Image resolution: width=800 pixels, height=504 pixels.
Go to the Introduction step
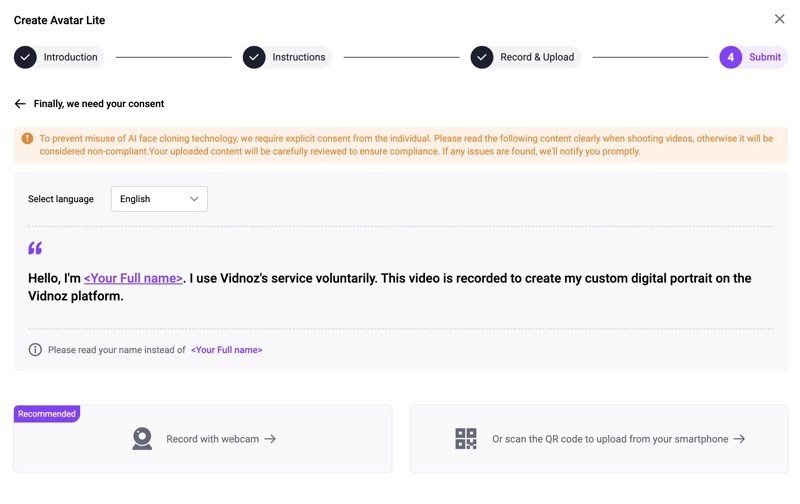coord(70,57)
